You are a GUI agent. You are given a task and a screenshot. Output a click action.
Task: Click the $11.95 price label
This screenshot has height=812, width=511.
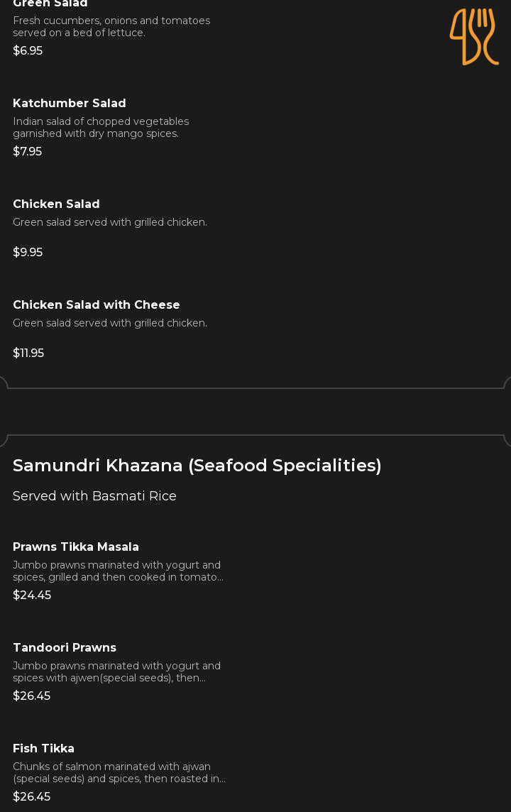tap(28, 353)
